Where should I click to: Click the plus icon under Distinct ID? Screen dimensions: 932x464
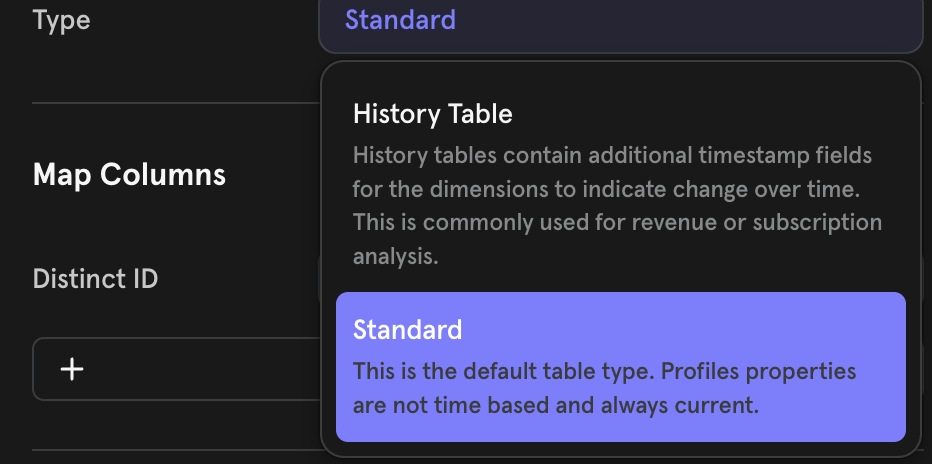(x=72, y=369)
